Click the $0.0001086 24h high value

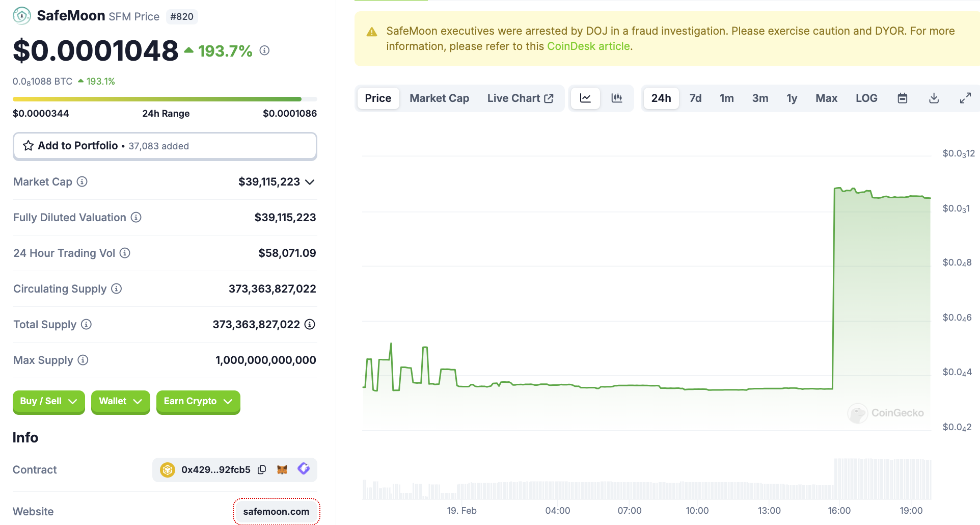click(290, 114)
